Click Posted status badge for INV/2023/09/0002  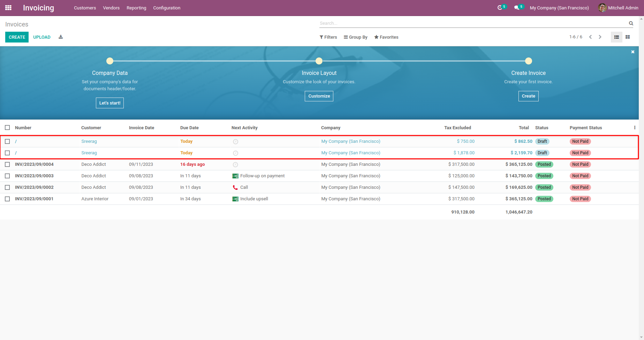click(544, 187)
